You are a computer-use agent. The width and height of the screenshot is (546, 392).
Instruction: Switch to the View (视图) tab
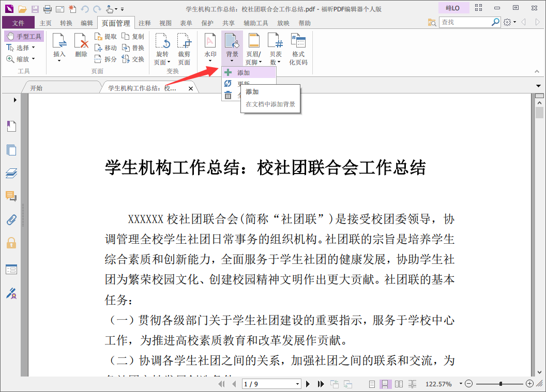165,23
